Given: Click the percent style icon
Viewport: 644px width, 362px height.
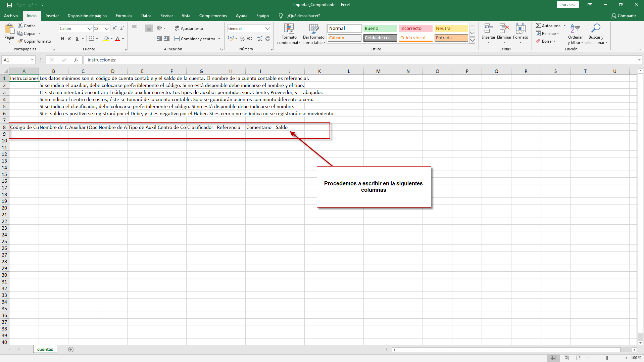Looking at the screenshot, I should 242,39.
